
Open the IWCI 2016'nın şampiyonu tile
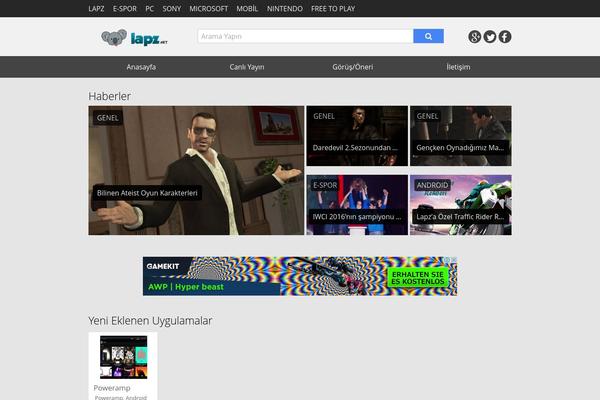tap(357, 205)
